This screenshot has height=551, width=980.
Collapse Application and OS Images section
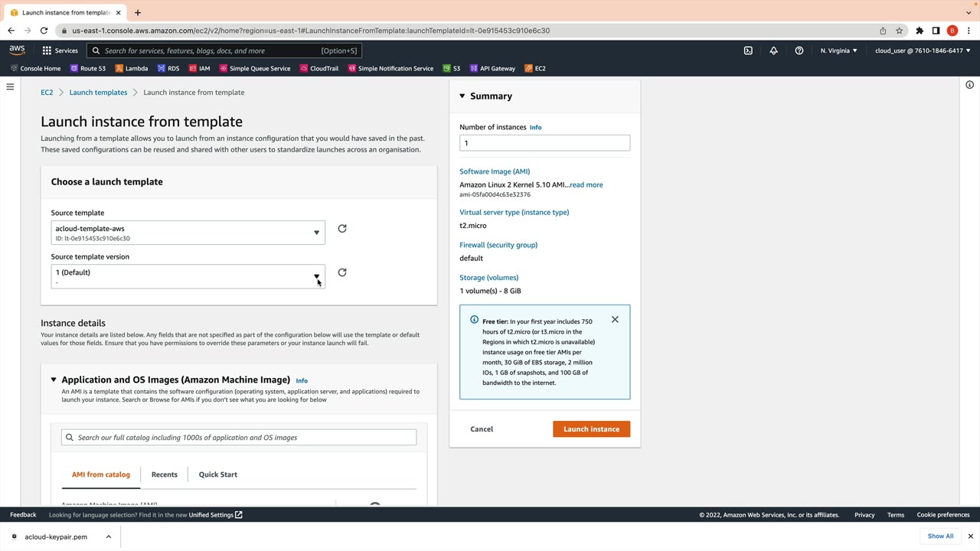(x=54, y=380)
